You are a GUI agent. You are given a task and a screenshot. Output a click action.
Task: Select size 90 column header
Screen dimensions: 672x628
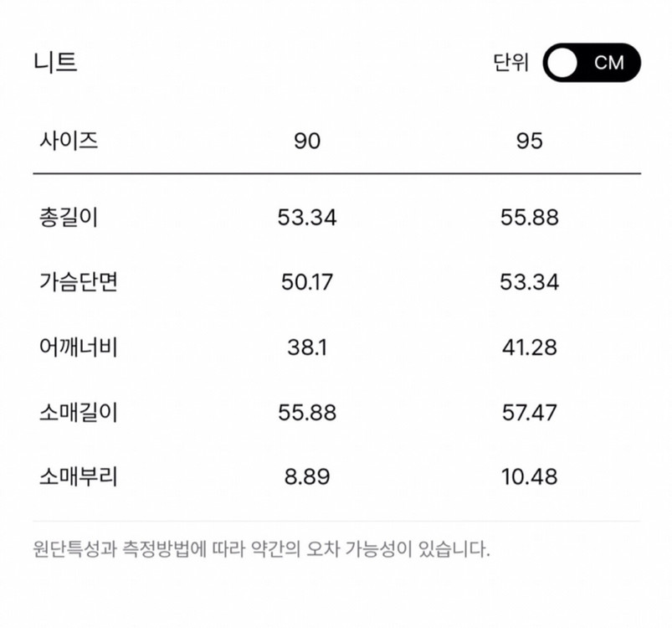pyautogui.click(x=306, y=141)
